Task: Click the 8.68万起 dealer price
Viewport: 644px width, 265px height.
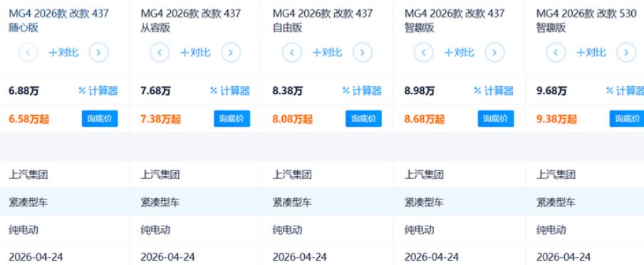Action: [425, 119]
